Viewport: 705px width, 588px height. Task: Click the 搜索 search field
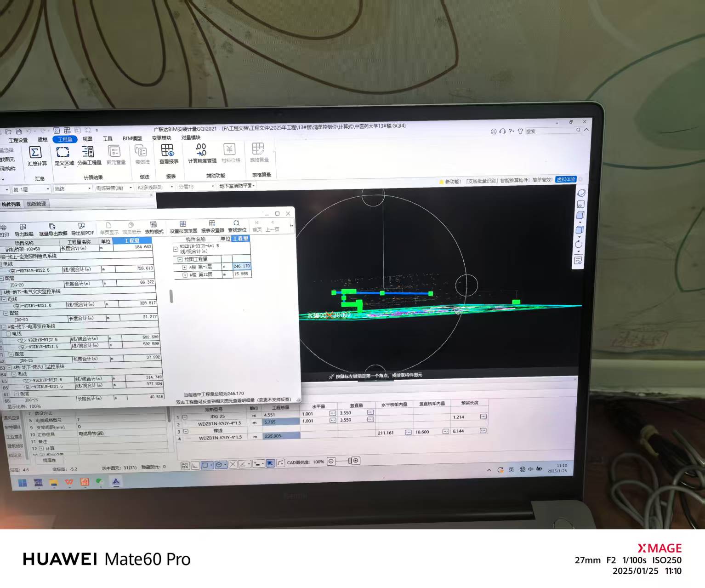tap(553, 131)
